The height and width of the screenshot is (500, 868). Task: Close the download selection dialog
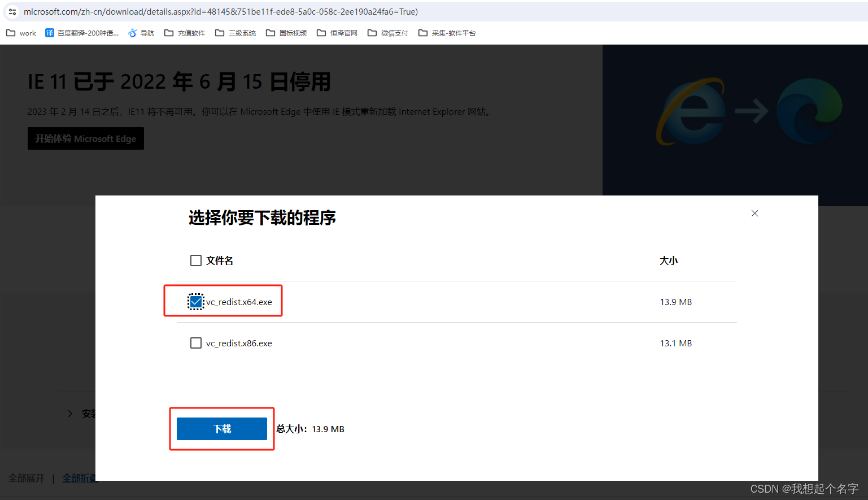click(754, 213)
